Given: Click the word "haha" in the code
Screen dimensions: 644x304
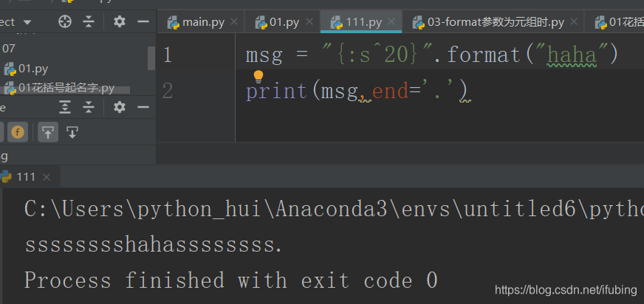Looking at the screenshot, I should tap(572, 55).
